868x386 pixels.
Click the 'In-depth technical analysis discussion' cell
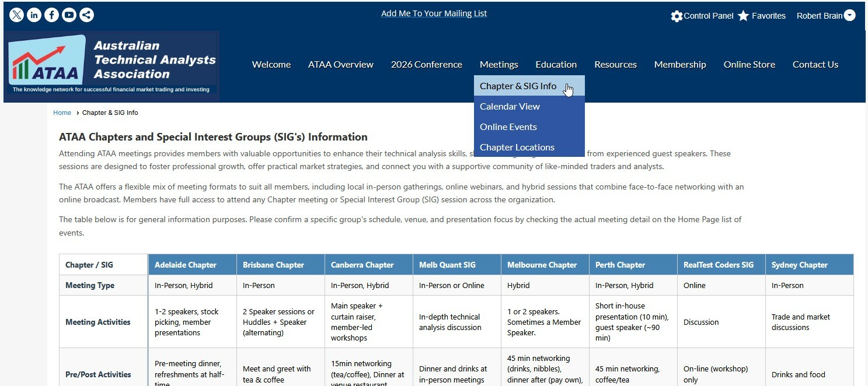(457, 322)
